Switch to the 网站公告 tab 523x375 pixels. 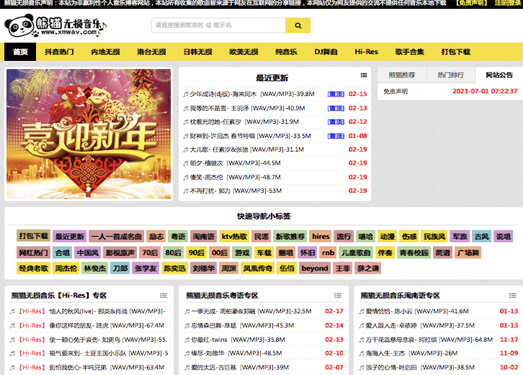tap(499, 75)
